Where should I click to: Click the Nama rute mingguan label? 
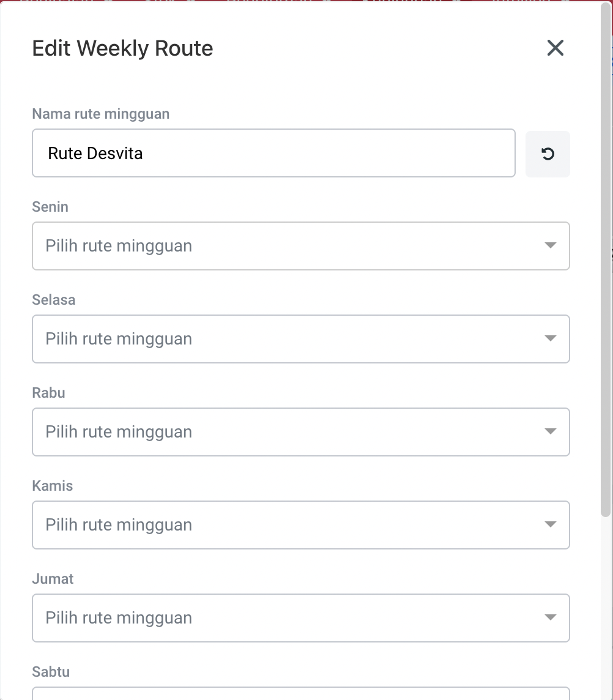tap(100, 114)
